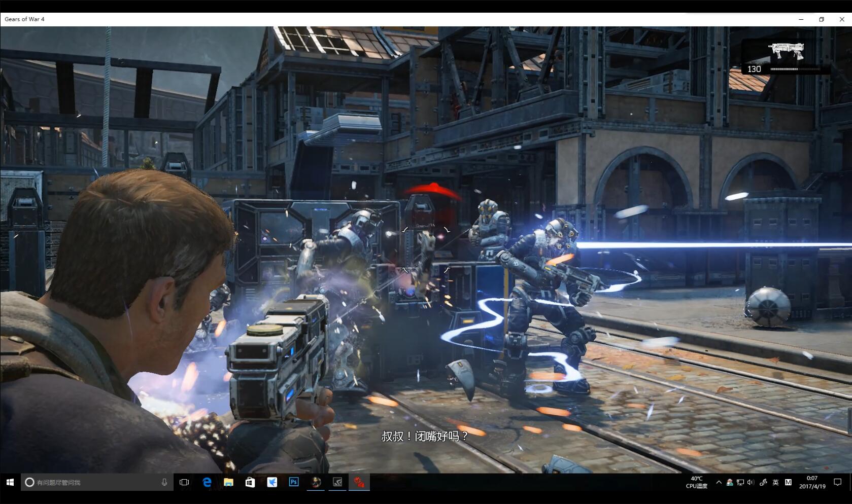Restore down the Gears of War window
Image resolution: width=852 pixels, height=504 pixels.
pos(822,19)
